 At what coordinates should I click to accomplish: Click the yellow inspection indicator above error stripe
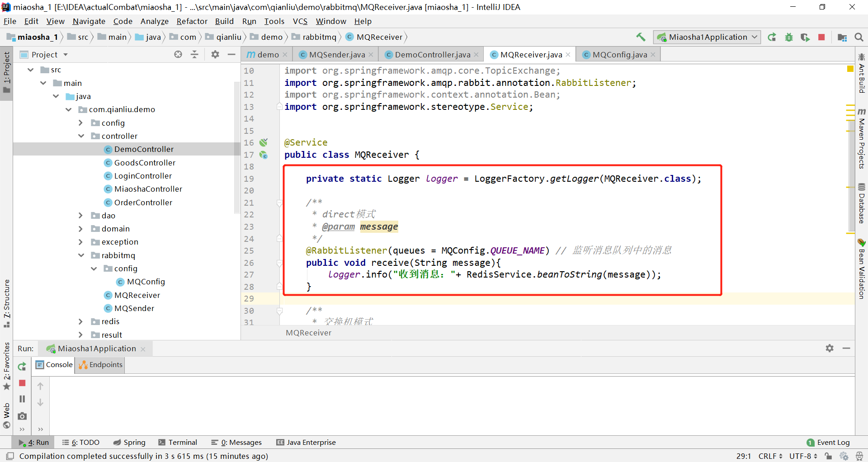tap(850, 69)
